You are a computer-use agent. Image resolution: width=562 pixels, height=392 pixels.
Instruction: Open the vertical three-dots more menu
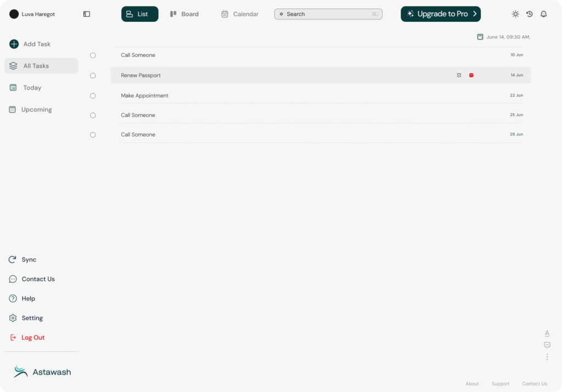[547, 357]
